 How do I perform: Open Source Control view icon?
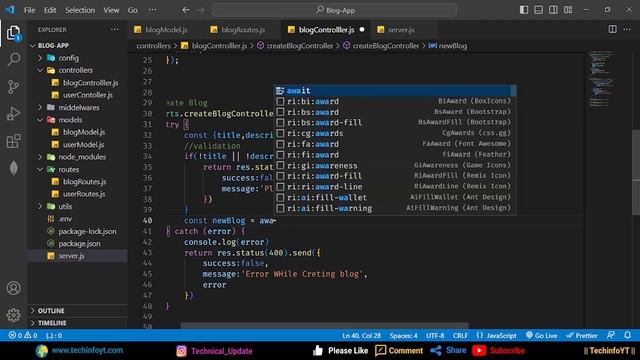coord(13,87)
